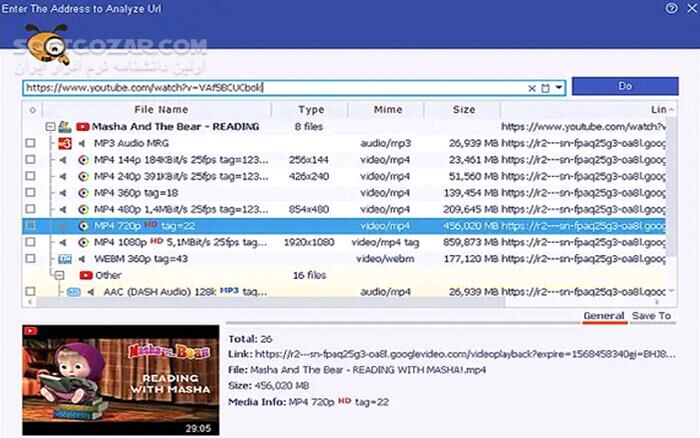Click the Masha video thumbnail preview
This screenshot has height=438, width=700.
pos(121,380)
